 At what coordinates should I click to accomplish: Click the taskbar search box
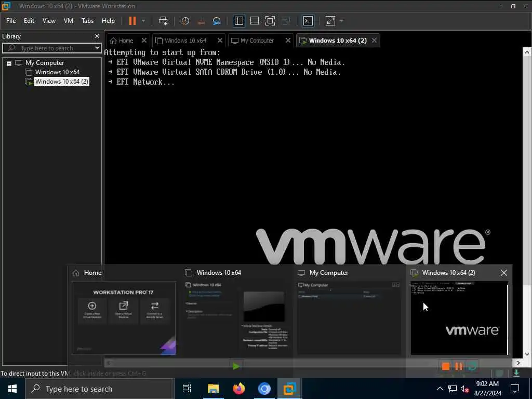pyautogui.click(x=100, y=389)
